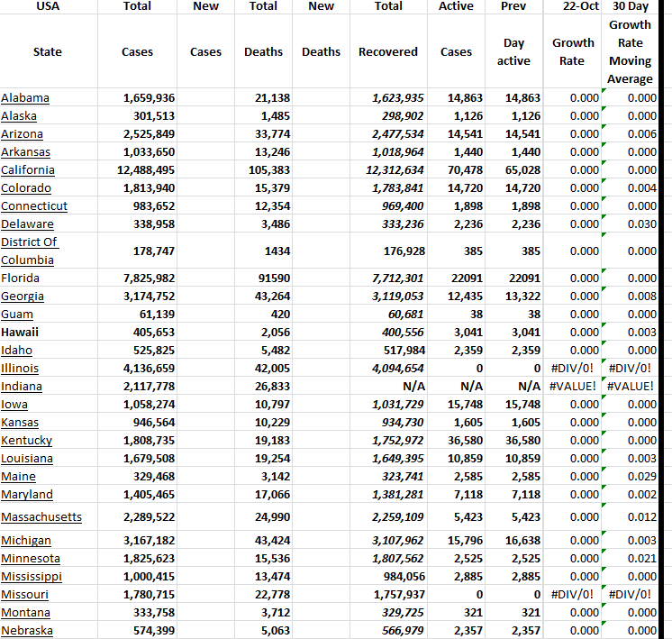Click the Guam hyperlink
This screenshot has width=672, height=639.
pos(17,315)
